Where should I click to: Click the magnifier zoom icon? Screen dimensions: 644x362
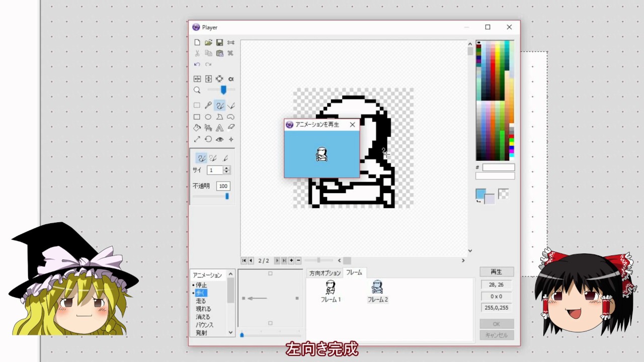(197, 90)
